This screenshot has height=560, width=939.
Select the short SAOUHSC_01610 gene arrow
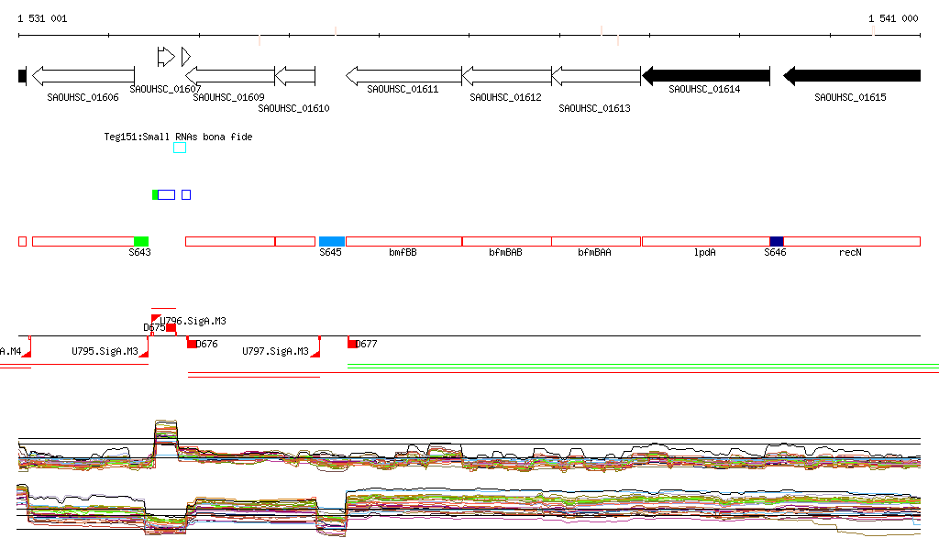295,76
